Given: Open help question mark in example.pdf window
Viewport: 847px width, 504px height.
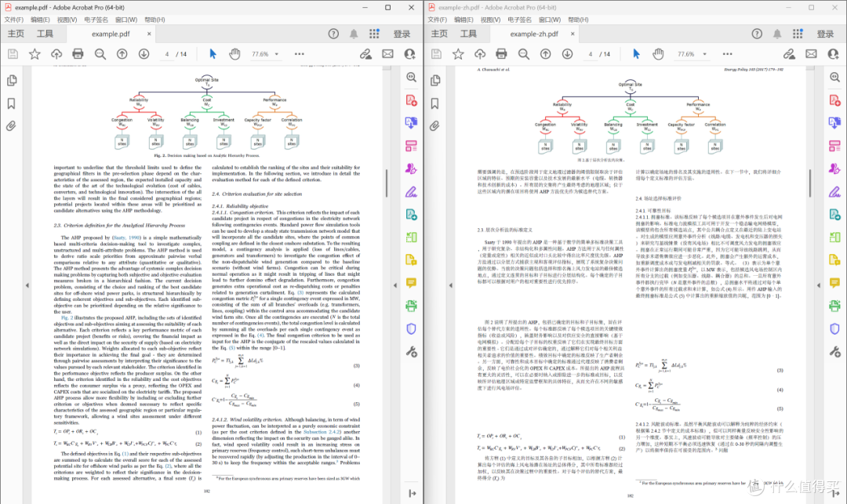Looking at the screenshot, I should coord(333,34).
